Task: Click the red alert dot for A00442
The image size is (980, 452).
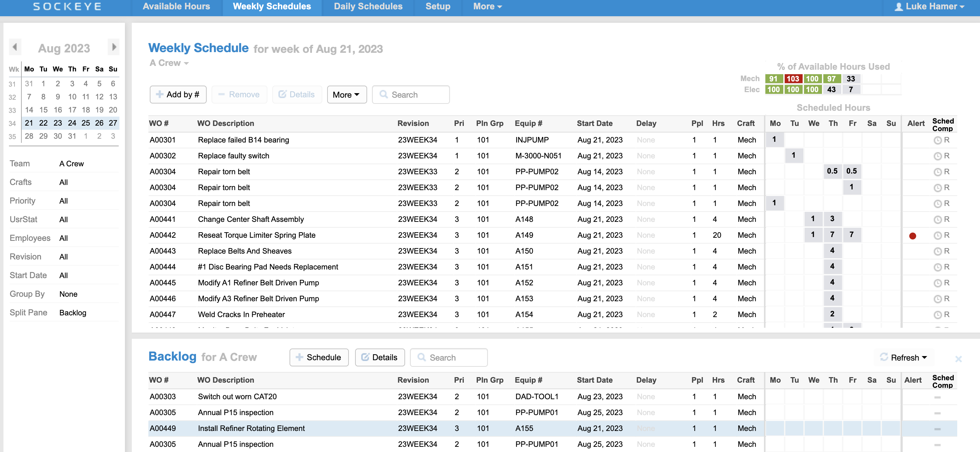Action: [x=913, y=236]
